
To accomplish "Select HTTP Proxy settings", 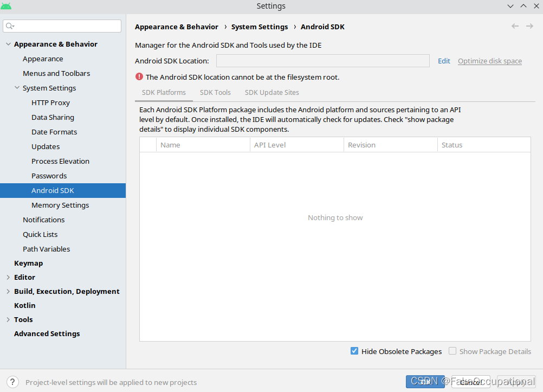I will (x=50, y=102).
